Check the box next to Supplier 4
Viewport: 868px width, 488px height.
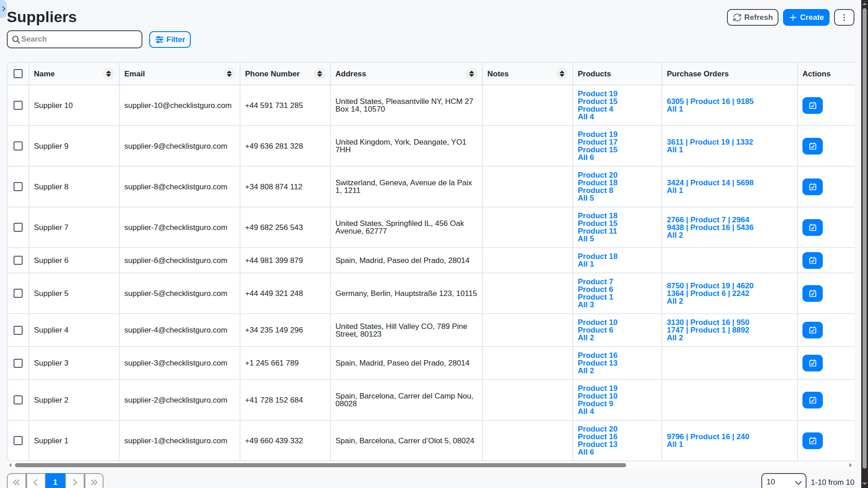point(18,330)
